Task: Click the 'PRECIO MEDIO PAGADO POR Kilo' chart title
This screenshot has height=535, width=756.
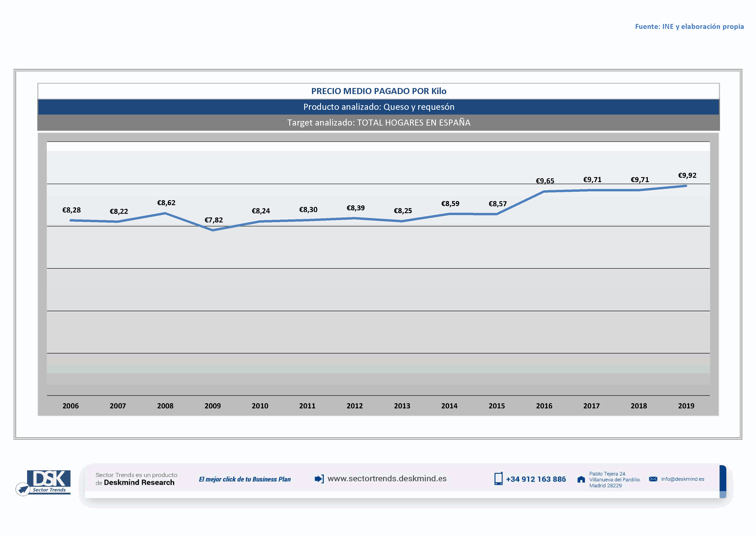Action: [x=379, y=91]
